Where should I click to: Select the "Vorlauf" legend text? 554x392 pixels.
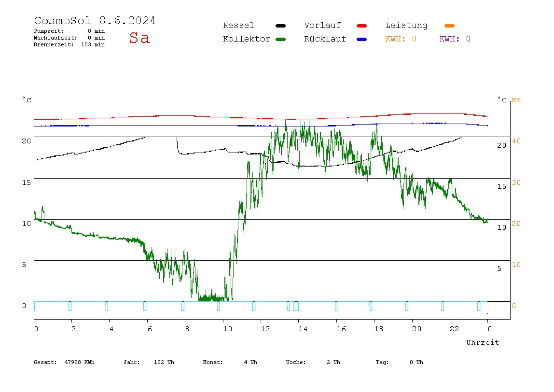(x=322, y=26)
